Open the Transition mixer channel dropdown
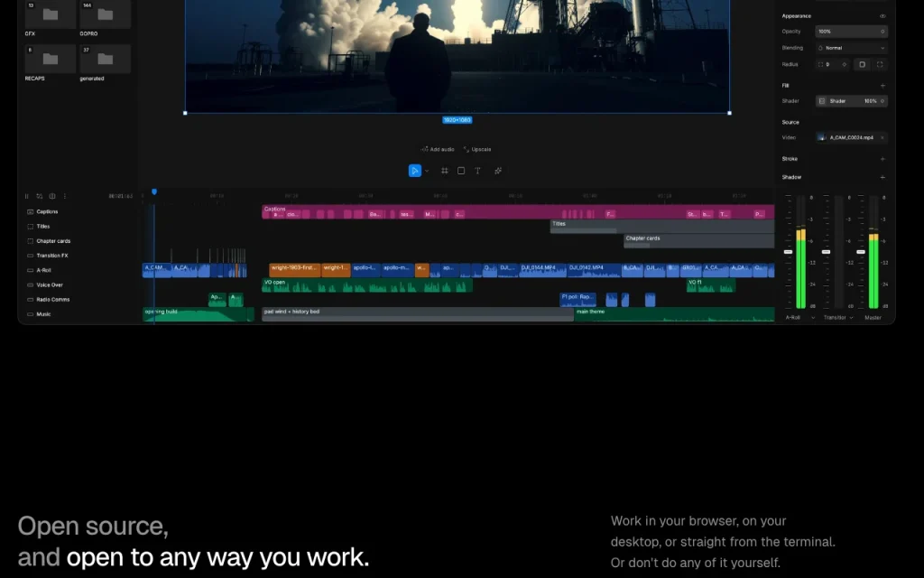This screenshot has height=578, width=924. click(852, 317)
